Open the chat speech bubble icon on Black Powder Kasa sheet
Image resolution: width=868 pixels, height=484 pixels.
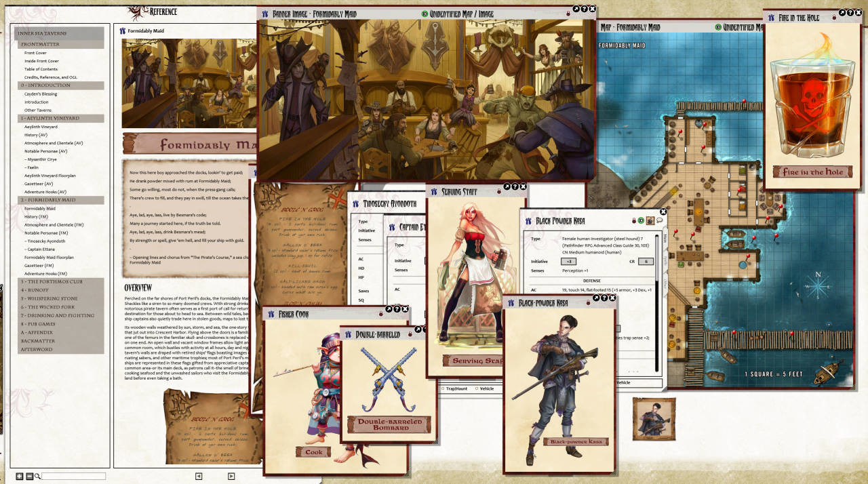660,220
